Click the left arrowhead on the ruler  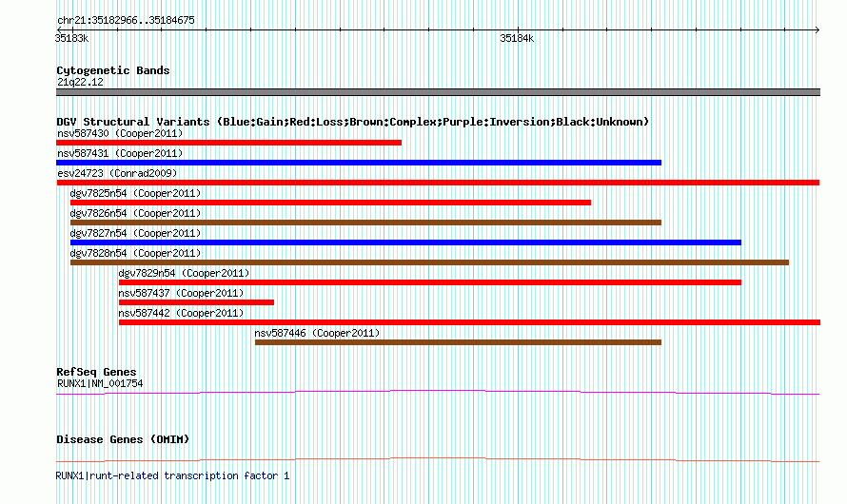pos(59,30)
